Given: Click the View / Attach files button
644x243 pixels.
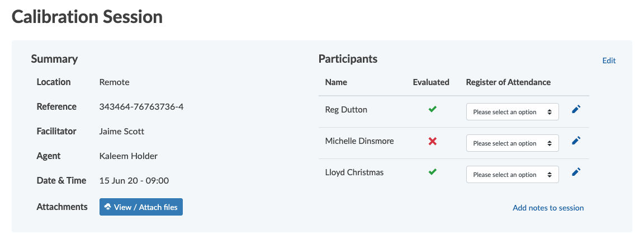Looking at the screenshot, I should [x=141, y=207].
